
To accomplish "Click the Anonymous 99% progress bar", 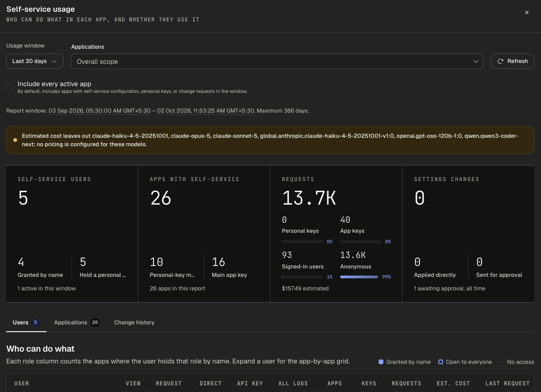I will (x=359, y=277).
